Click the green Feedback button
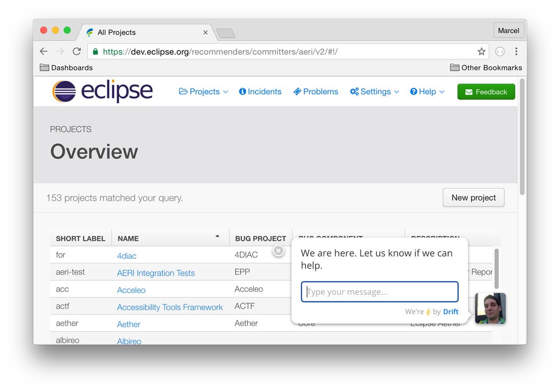 [486, 92]
